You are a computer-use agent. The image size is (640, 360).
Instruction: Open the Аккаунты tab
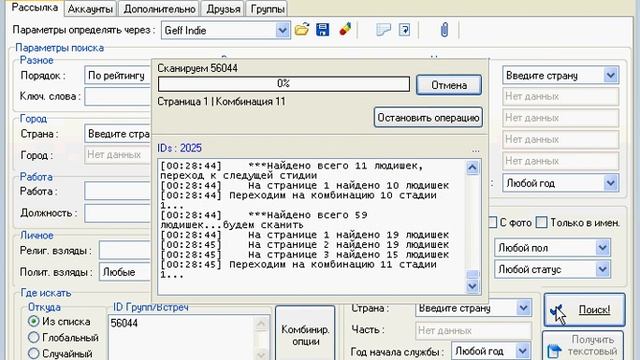90,9
